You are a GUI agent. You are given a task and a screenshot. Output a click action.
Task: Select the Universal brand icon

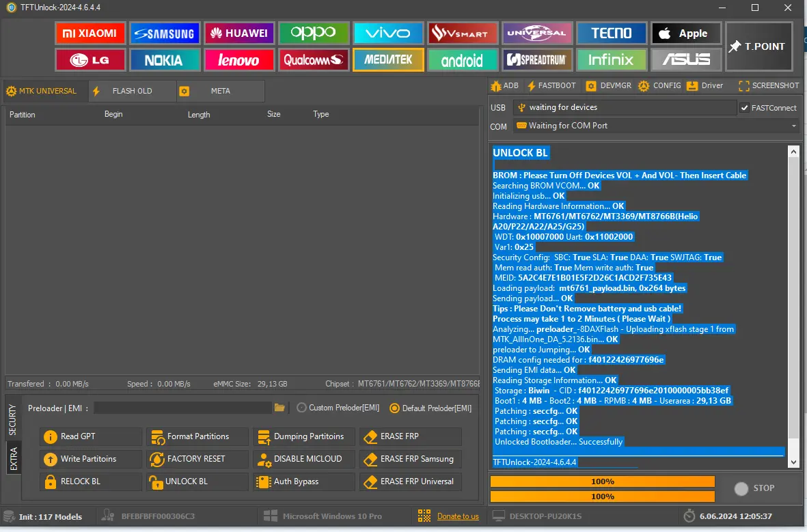point(537,33)
